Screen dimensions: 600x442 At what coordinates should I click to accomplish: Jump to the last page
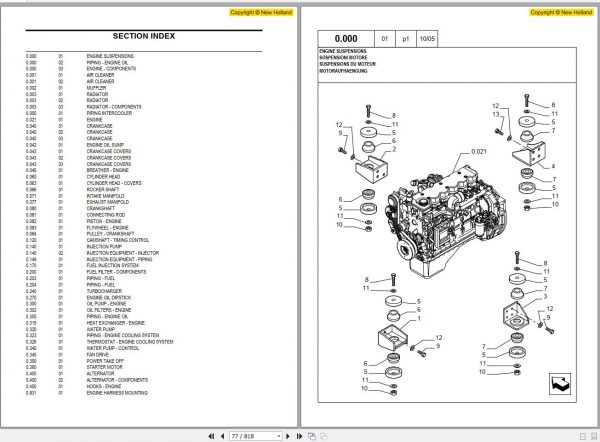tap(299, 436)
